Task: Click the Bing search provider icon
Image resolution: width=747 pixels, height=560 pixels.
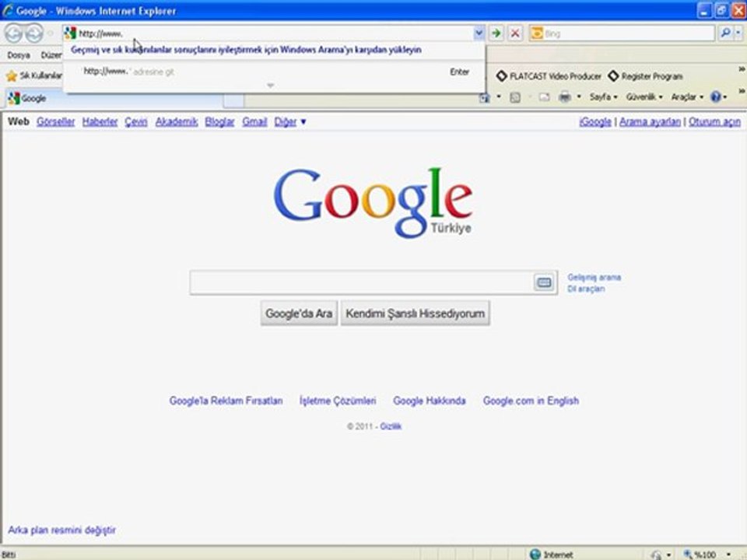Action: click(x=536, y=33)
